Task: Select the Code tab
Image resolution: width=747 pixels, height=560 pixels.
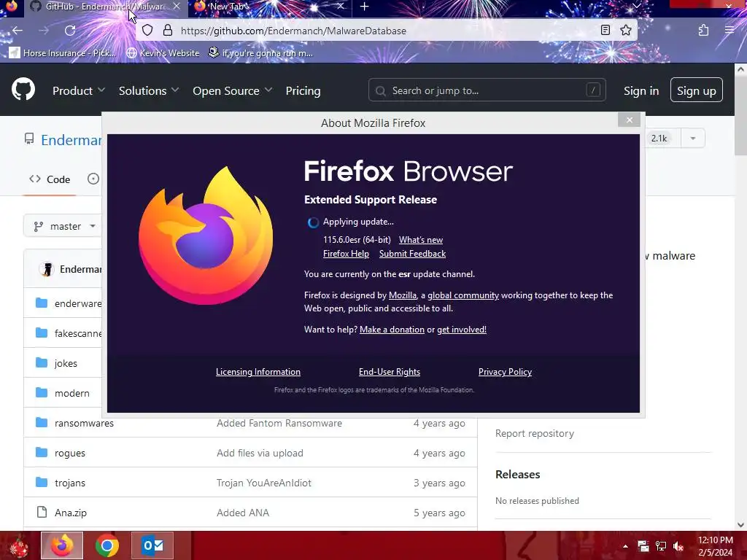Action: [x=50, y=179]
